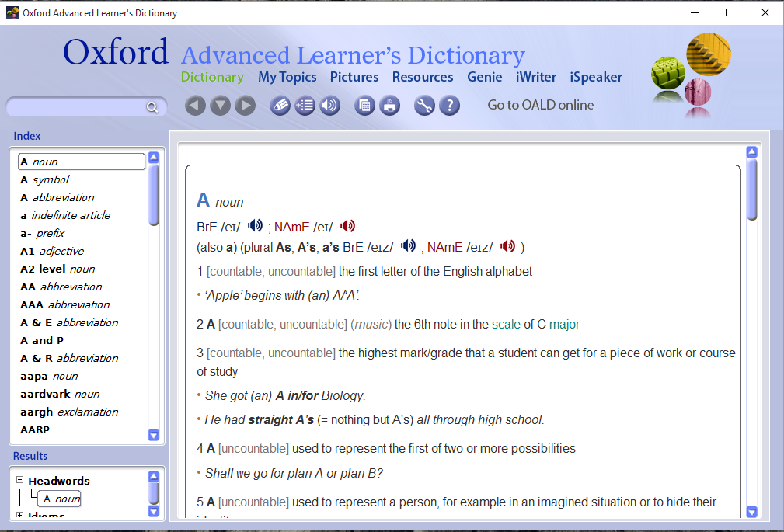Collapse the Headwords results group
Viewport: 784px width, 532px height.
coord(19,479)
